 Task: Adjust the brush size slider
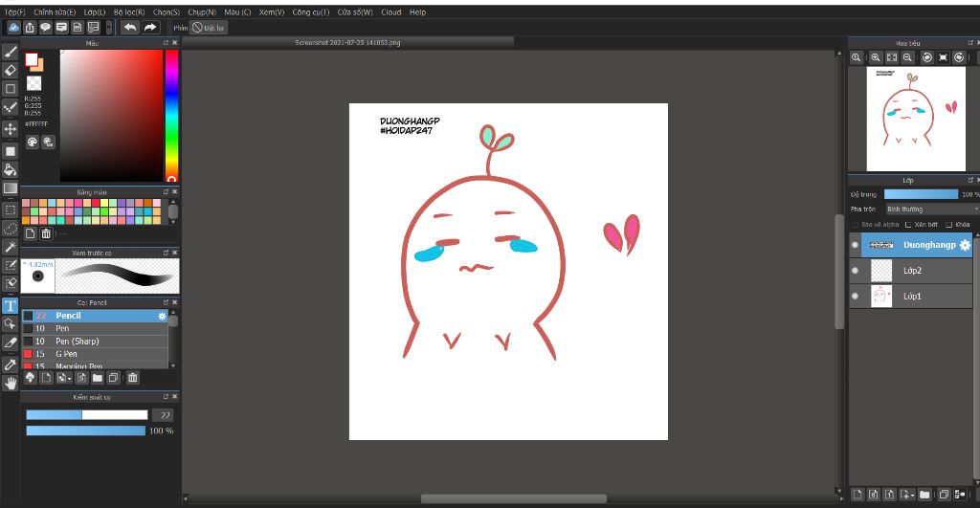pos(87,415)
